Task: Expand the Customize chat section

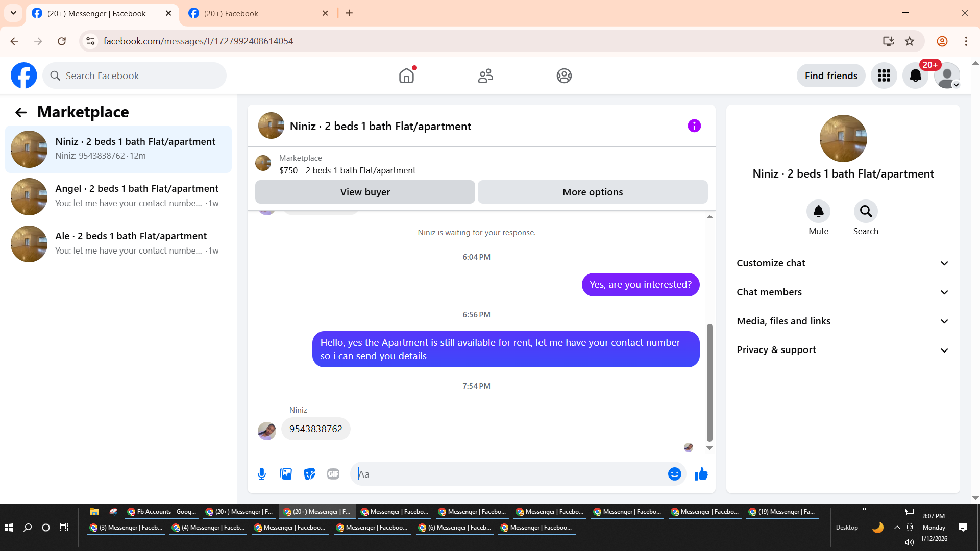Action: (x=842, y=263)
